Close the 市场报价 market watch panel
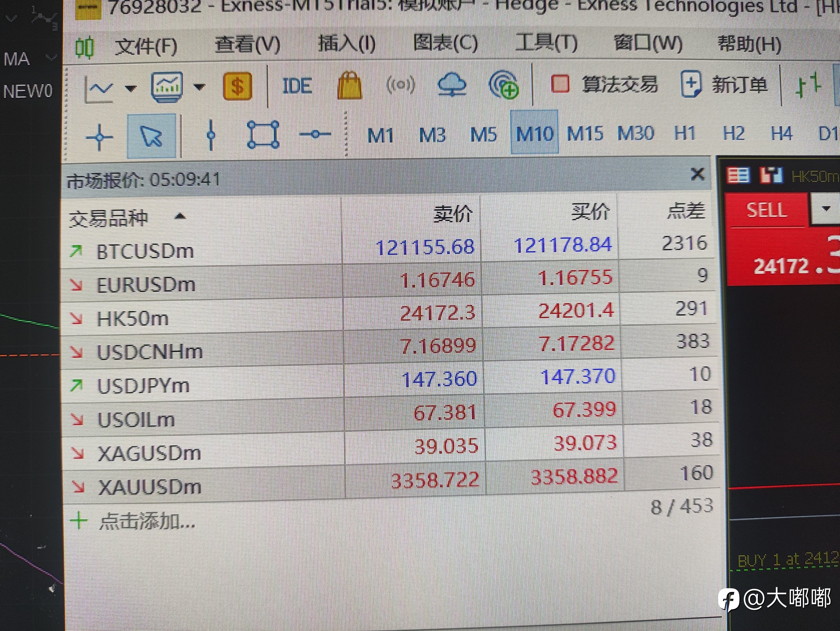The image size is (840, 631). [698, 174]
